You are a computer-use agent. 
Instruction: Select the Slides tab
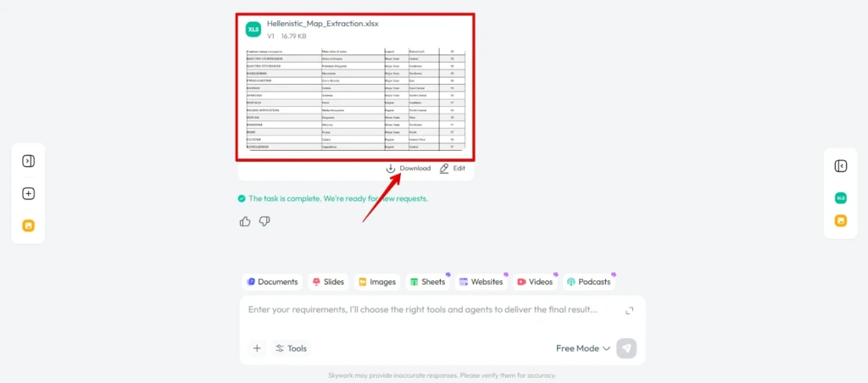point(328,281)
